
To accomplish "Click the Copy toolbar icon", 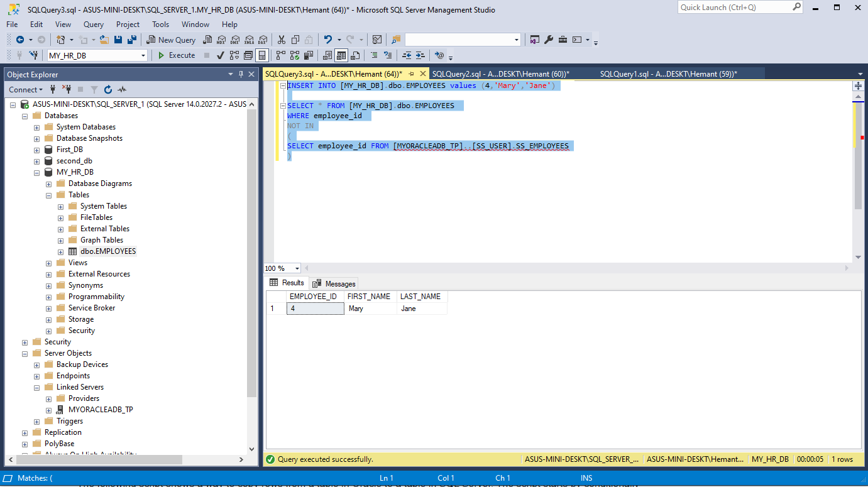I will [x=295, y=40].
